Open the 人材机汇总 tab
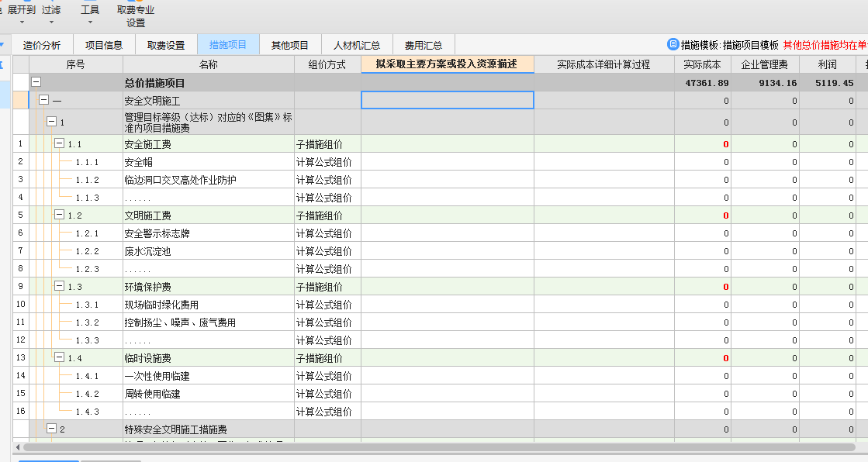868x462 pixels. (x=357, y=46)
